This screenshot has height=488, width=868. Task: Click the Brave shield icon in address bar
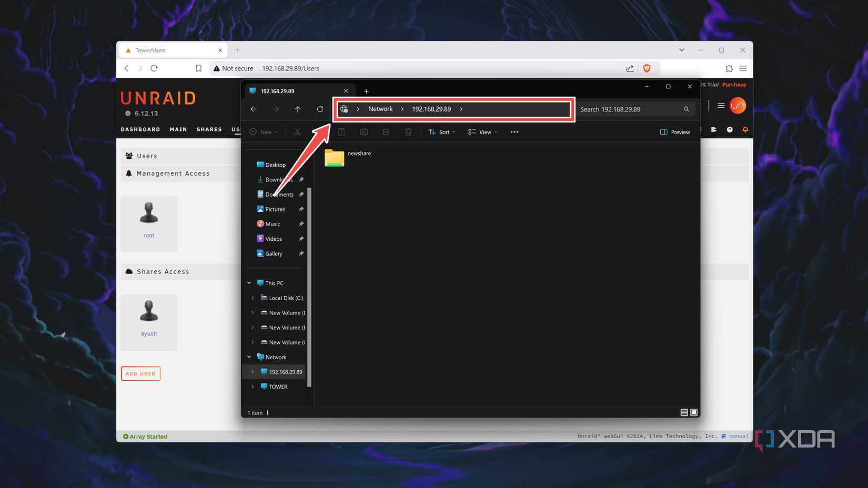[647, 68]
